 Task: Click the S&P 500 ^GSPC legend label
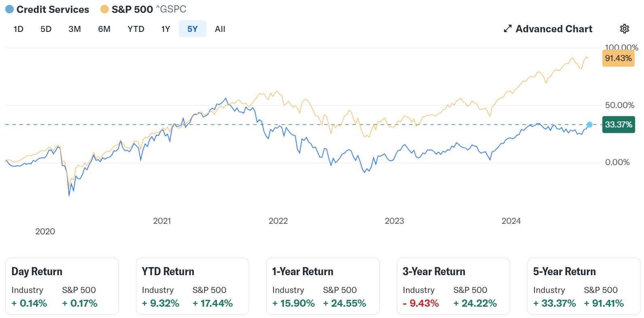tap(149, 9)
